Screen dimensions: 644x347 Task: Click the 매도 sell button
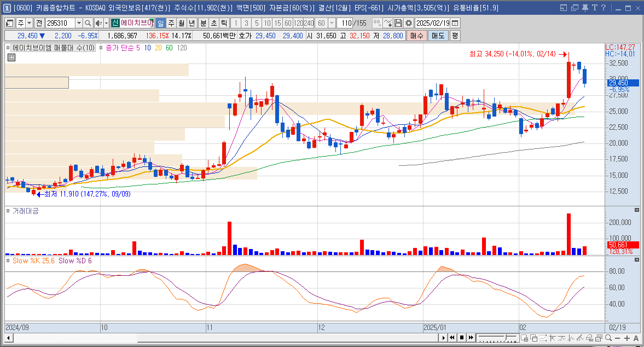(438, 36)
